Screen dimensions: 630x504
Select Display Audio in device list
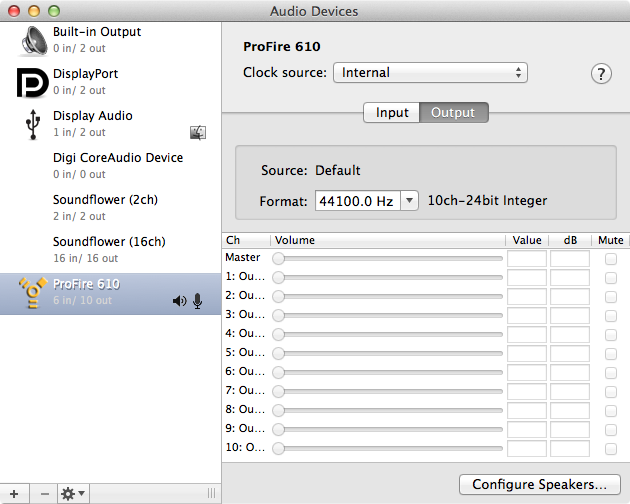[110, 124]
